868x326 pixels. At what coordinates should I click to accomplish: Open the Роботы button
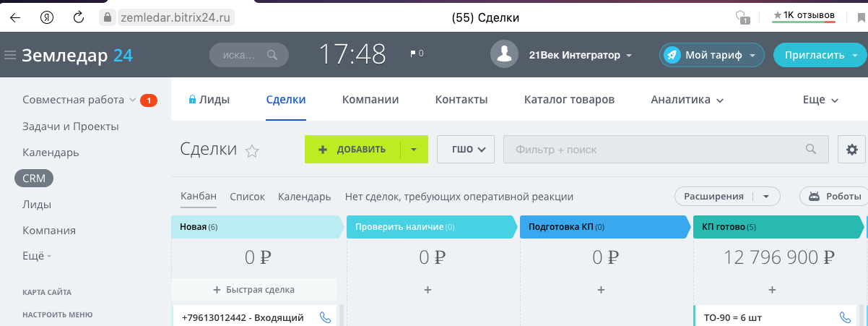tap(835, 197)
